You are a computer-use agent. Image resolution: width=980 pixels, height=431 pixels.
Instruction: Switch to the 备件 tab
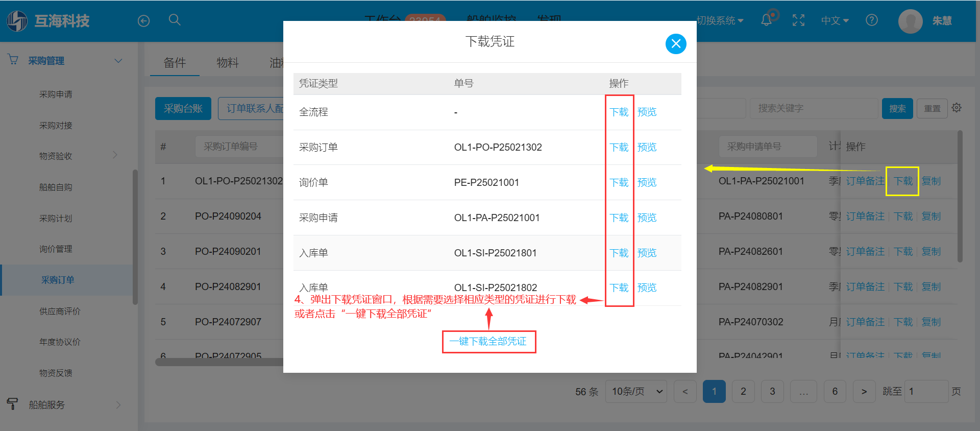(175, 63)
